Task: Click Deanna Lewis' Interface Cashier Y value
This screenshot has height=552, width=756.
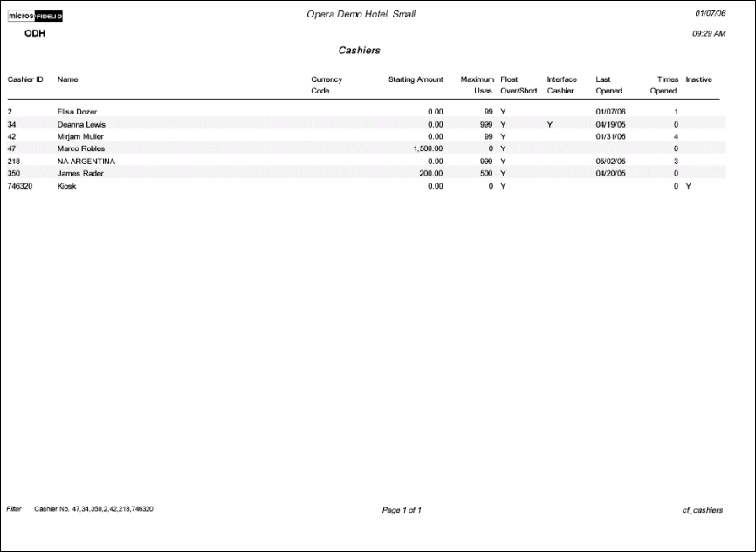Action: [550, 124]
